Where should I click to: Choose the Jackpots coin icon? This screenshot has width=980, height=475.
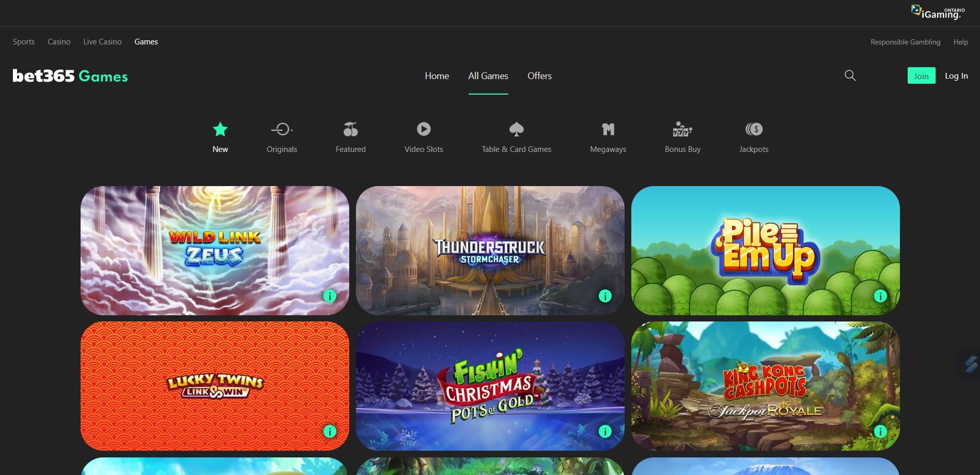click(754, 129)
